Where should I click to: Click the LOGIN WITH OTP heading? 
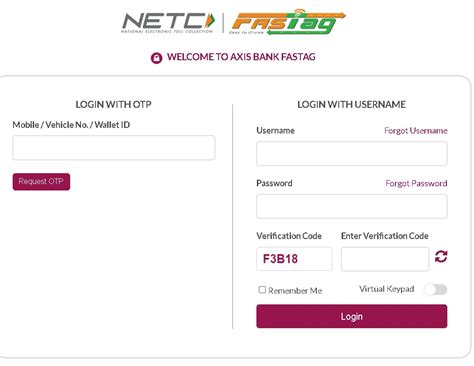113,104
